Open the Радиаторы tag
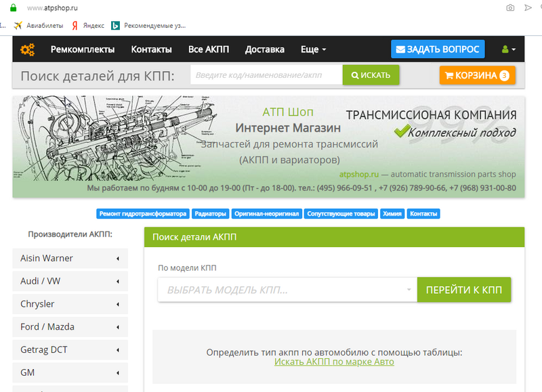The image size is (542, 392). pos(211,214)
